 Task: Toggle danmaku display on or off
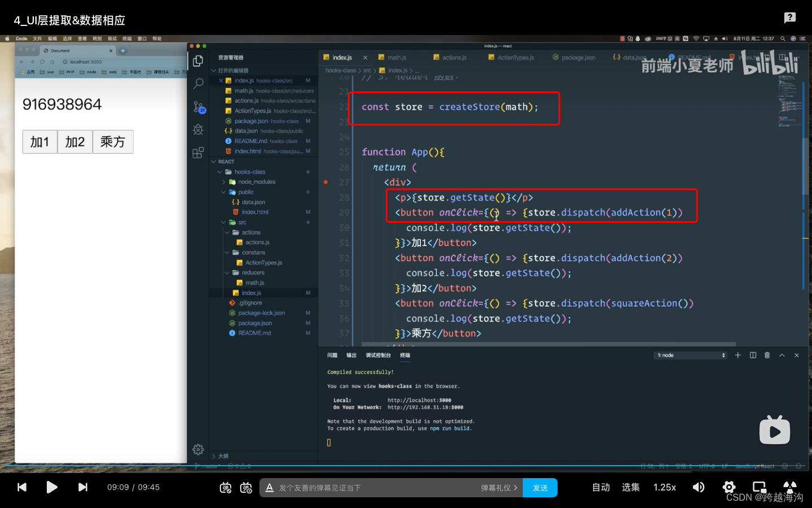226,488
